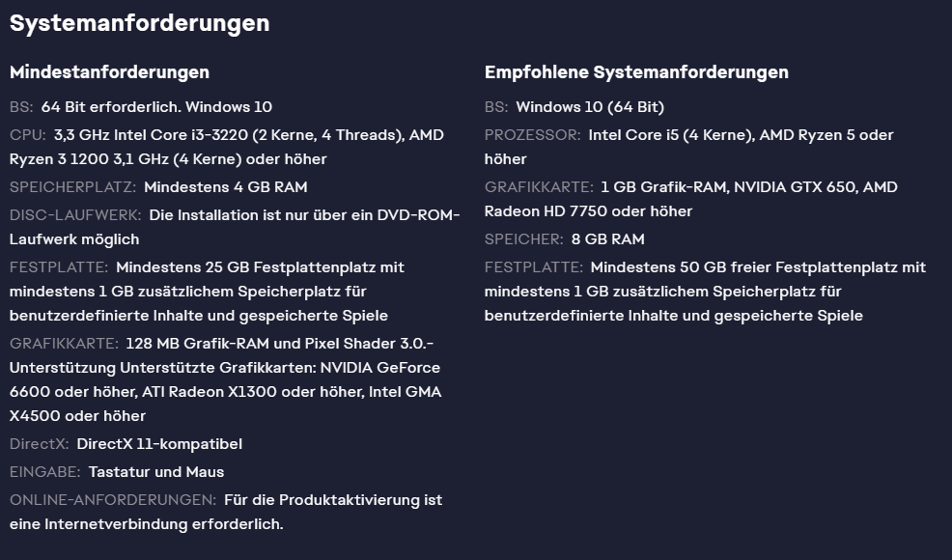The image size is (952, 560).
Task: Click the SPEICHERPLATZ label
Action: tap(72, 187)
